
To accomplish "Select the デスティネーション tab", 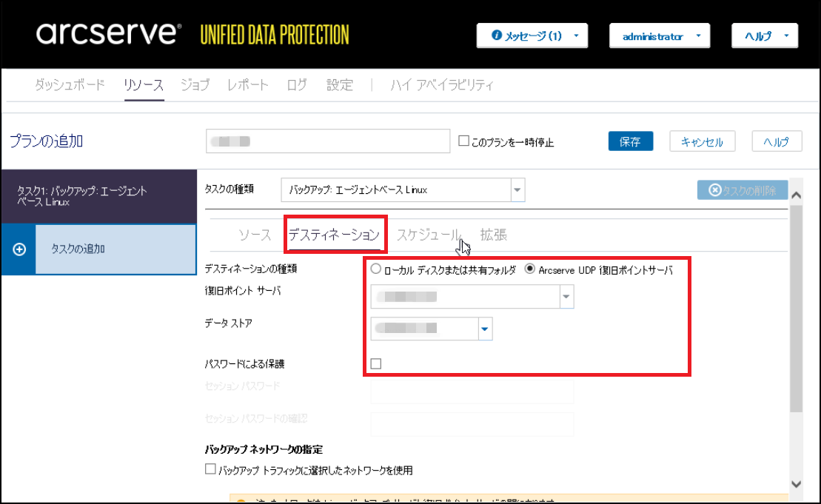I will point(334,235).
